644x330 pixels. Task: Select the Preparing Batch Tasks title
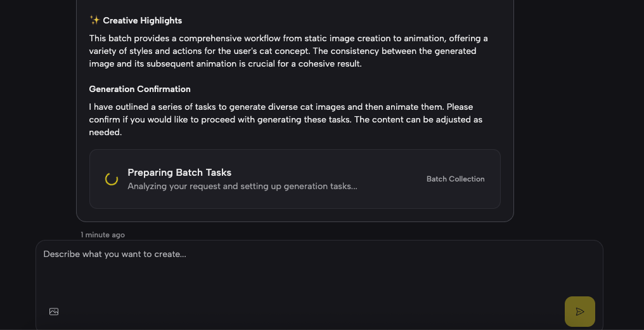pos(179,173)
